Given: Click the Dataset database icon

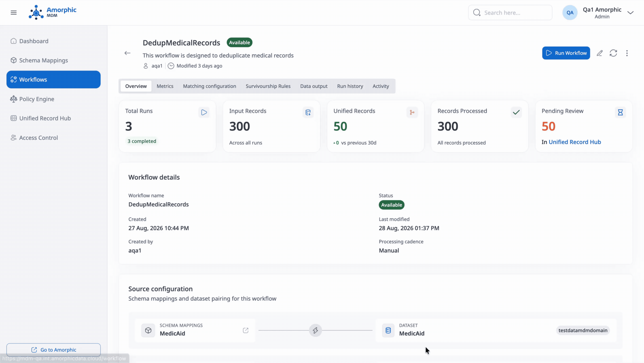Looking at the screenshot, I should tap(388, 331).
